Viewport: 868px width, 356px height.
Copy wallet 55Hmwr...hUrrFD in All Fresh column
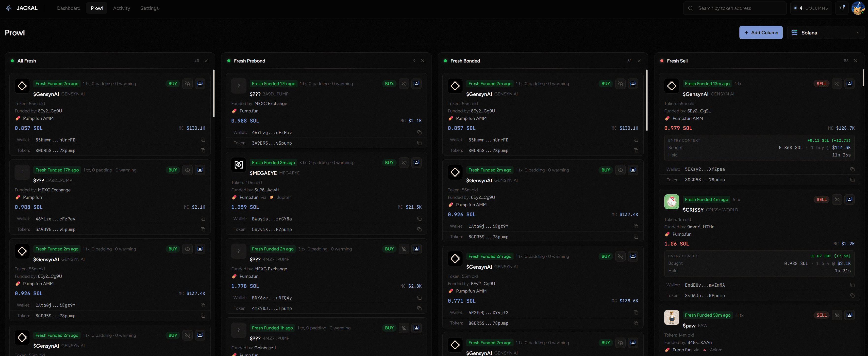203,140
